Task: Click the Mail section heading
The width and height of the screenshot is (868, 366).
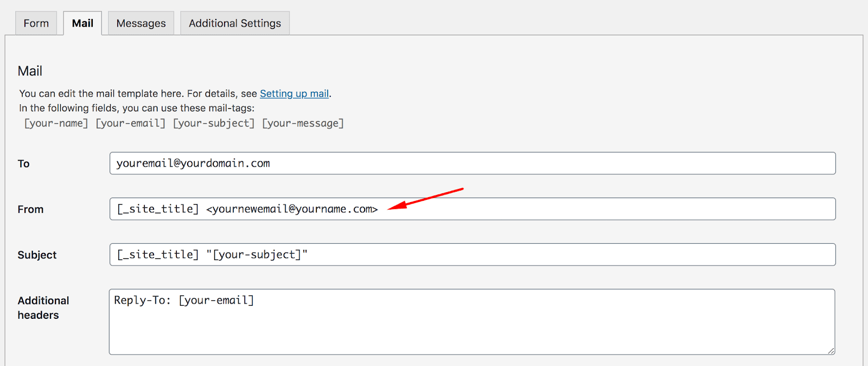Action: tap(30, 71)
